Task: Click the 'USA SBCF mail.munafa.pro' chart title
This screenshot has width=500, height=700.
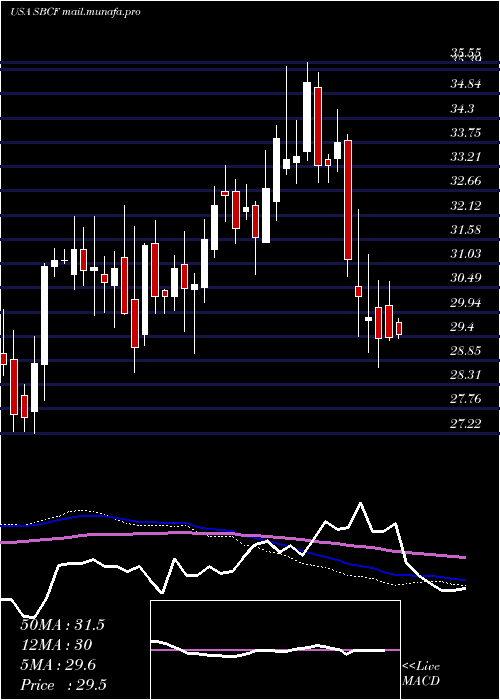Action: 75,12
